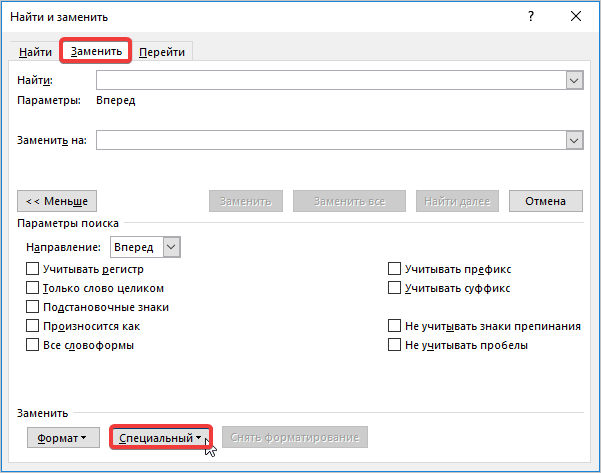Open the help question mark icon
Viewport: 601px width, 473px height.
[x=530, y=17]
